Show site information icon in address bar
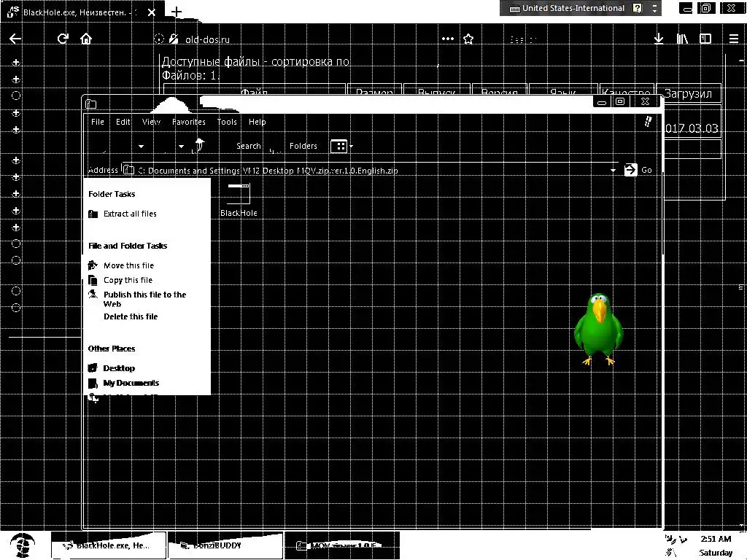The height and width of the screenshot is (560, 747). point(159,39)
